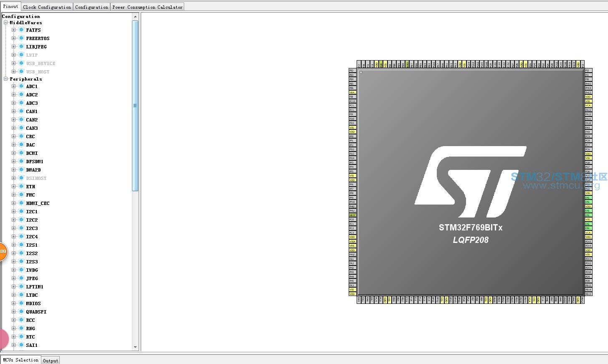The width and height of the screenshot is (608, 364).
Task: Click the tree scrollbar down arrow
Action: click(135, 347)
